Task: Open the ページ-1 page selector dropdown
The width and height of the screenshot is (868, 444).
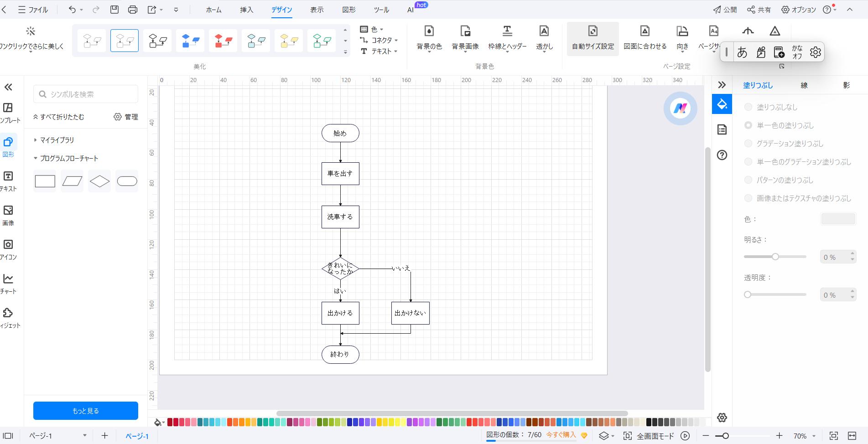Action: [57, 436]
